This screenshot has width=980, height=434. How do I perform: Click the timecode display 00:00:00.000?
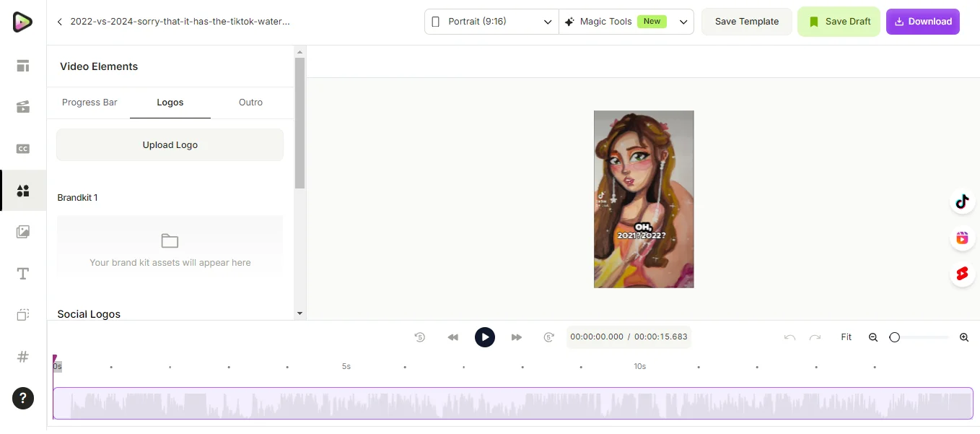pyautogui.click(x=597, y=337)
